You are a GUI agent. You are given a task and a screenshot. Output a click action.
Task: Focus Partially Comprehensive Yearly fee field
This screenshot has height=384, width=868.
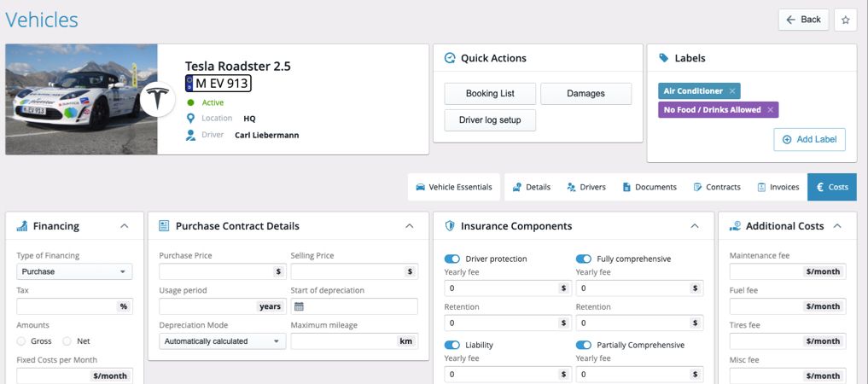click(640, 375)
